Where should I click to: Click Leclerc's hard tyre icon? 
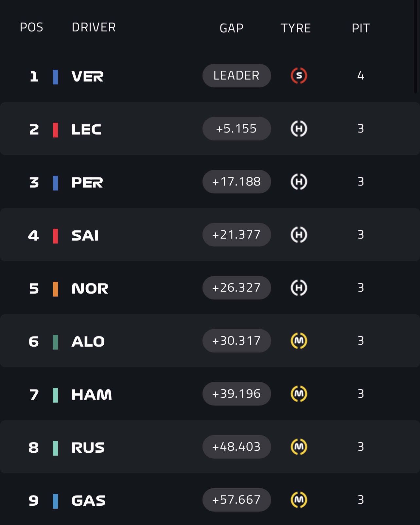(299, 129)
